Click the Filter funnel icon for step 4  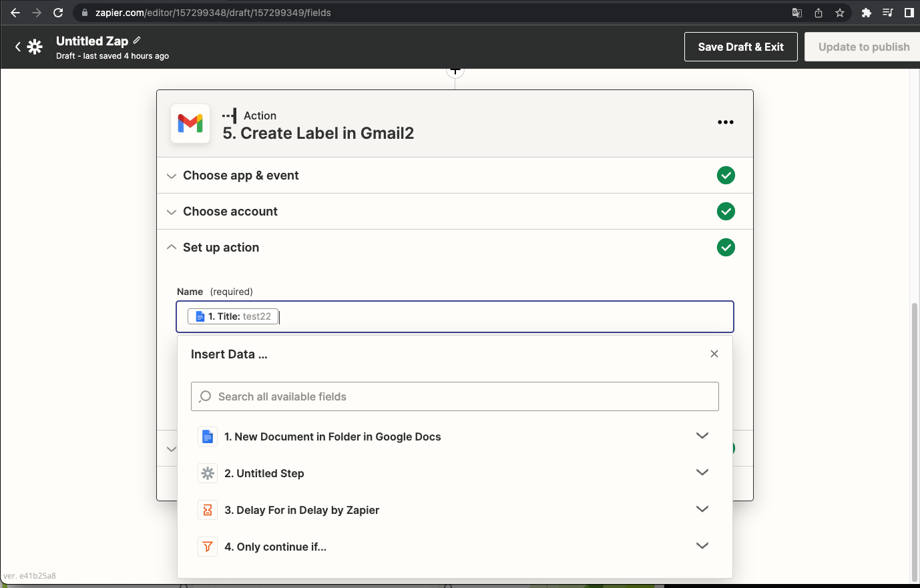(208, 547)
